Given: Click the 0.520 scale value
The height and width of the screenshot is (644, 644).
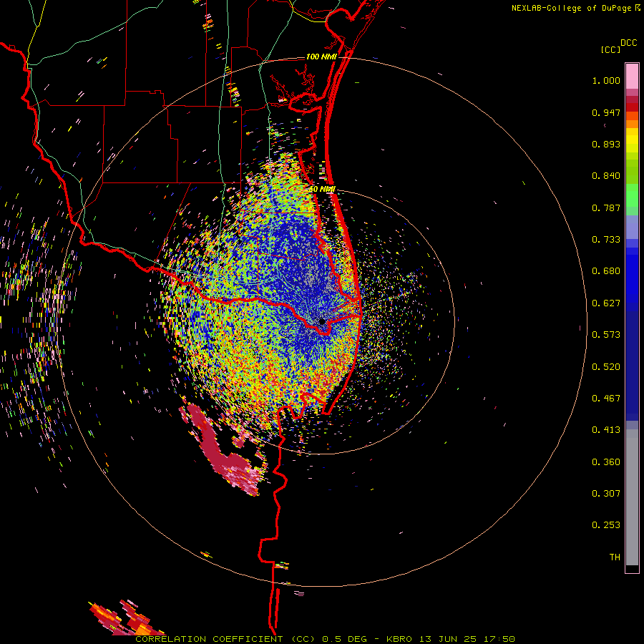Looking at the screenshot, I should 606,367.
